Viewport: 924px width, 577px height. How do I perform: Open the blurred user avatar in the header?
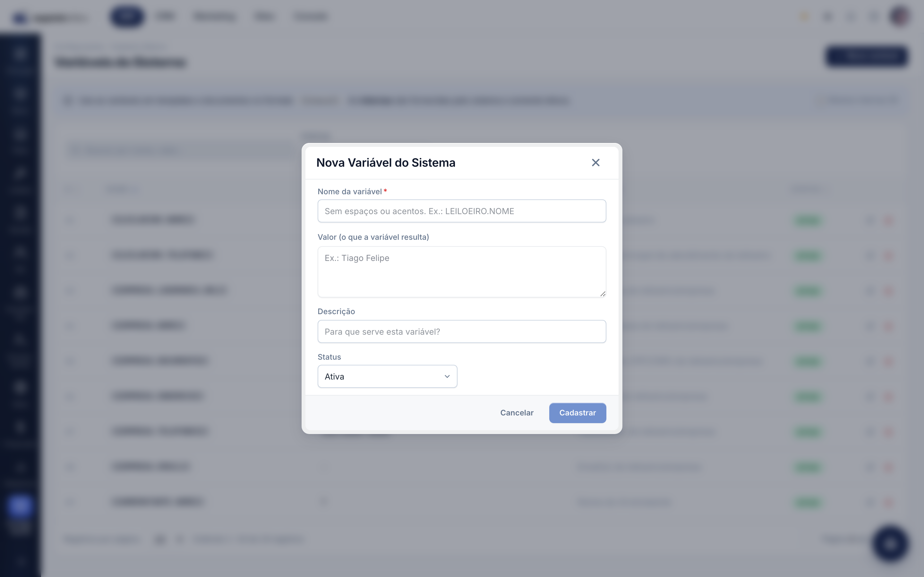tap(900, 16)
